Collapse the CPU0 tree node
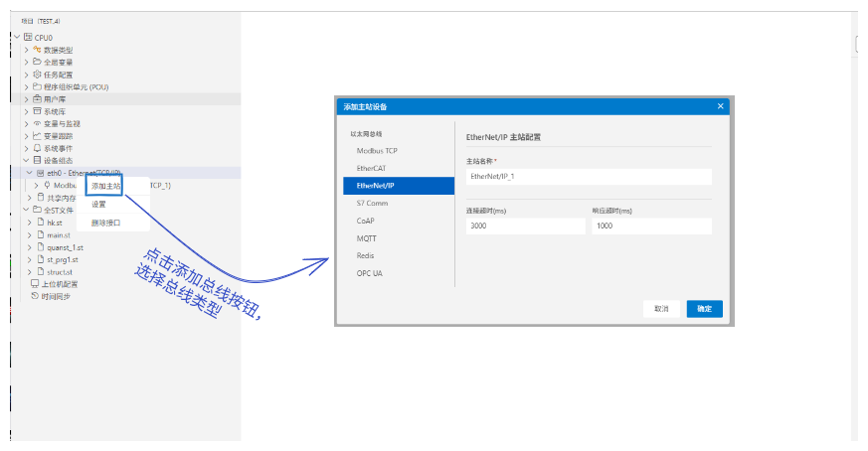The image size is (868, 451). 17,37
